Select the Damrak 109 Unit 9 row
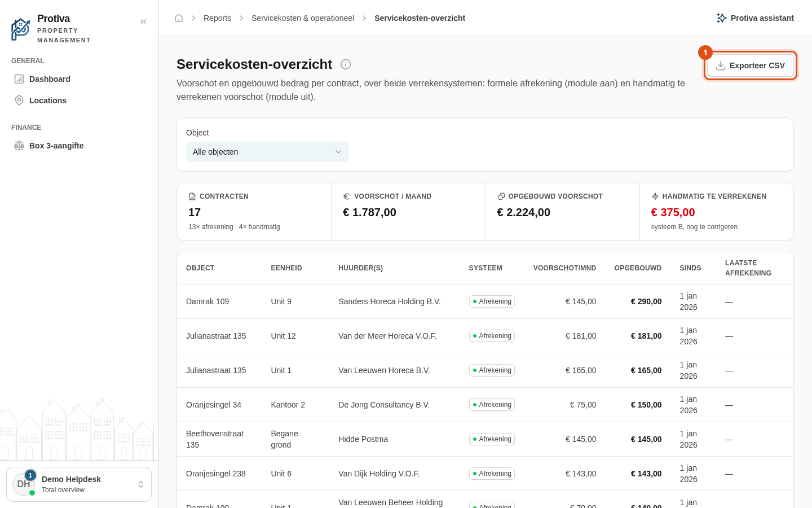 point(485,301)
